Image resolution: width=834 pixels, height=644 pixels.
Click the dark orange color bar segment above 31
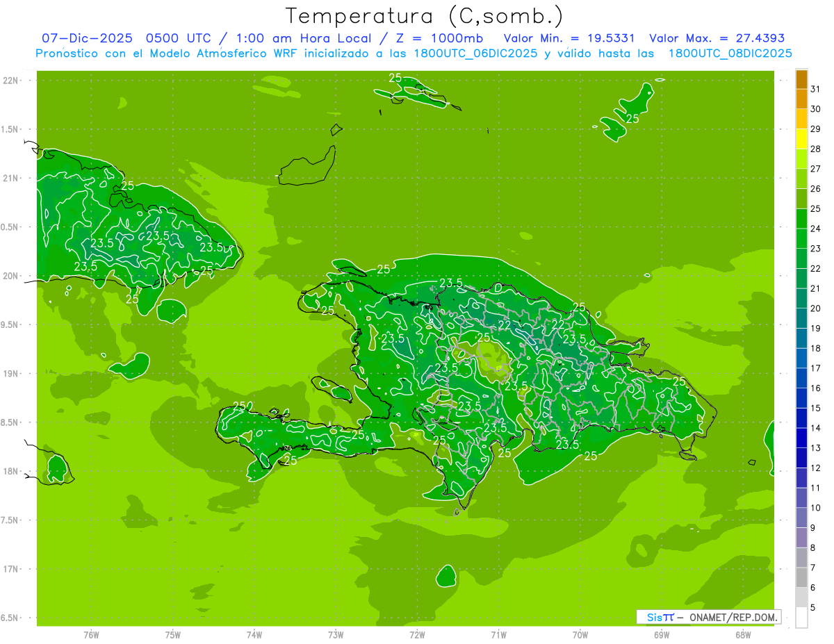point(801,79)
